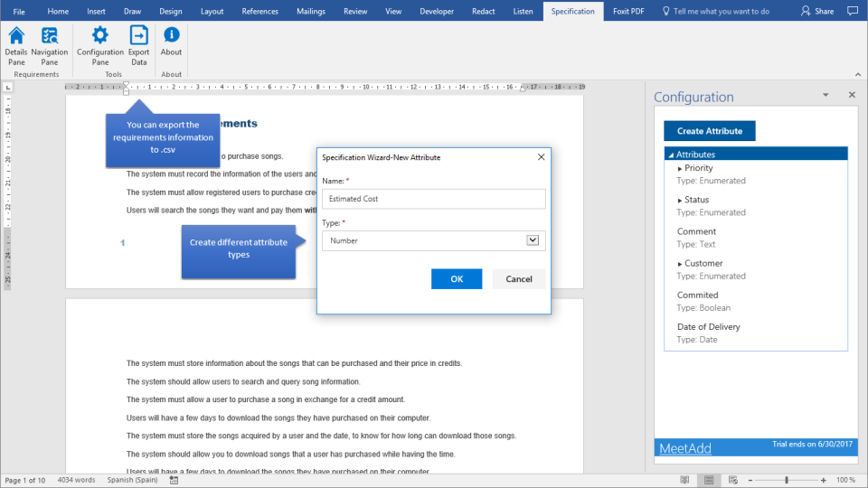Switch to the Insert tab
Viewport: 868px width, 488px height.
[x=97, y=11]
